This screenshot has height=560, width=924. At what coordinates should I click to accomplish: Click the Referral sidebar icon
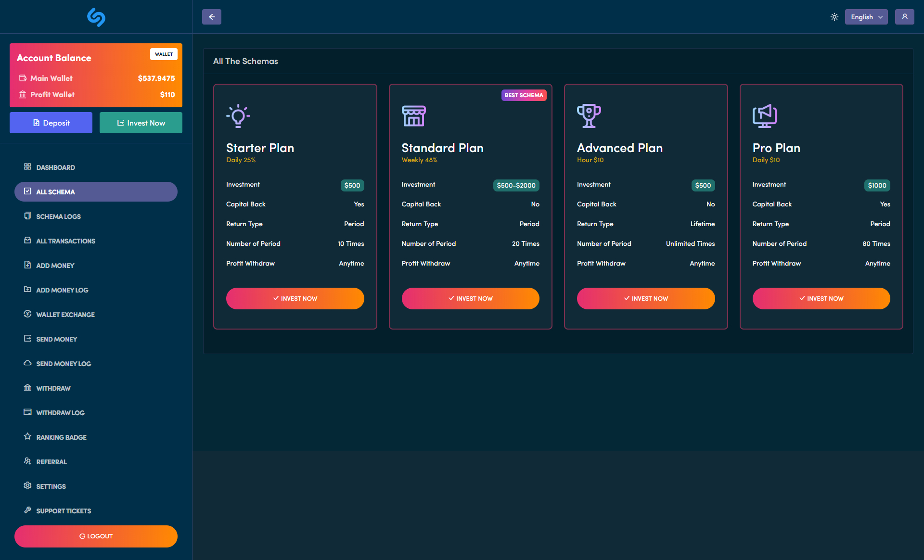27,461
